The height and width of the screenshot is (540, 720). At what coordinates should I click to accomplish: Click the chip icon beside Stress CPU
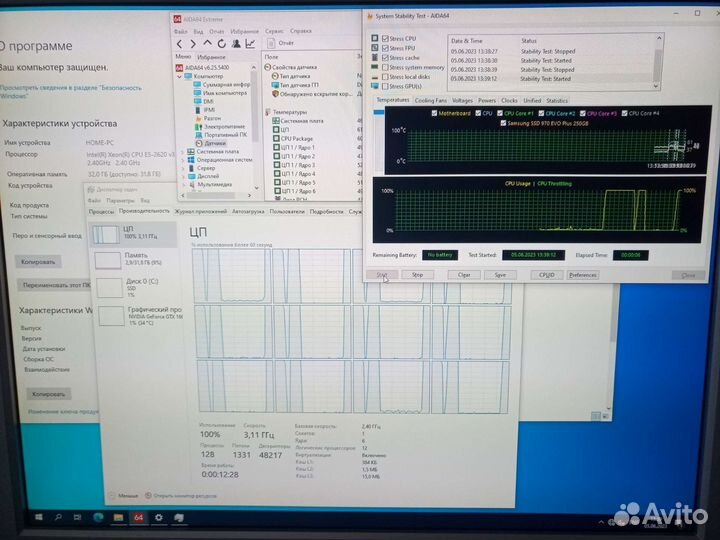pos(375,38)
